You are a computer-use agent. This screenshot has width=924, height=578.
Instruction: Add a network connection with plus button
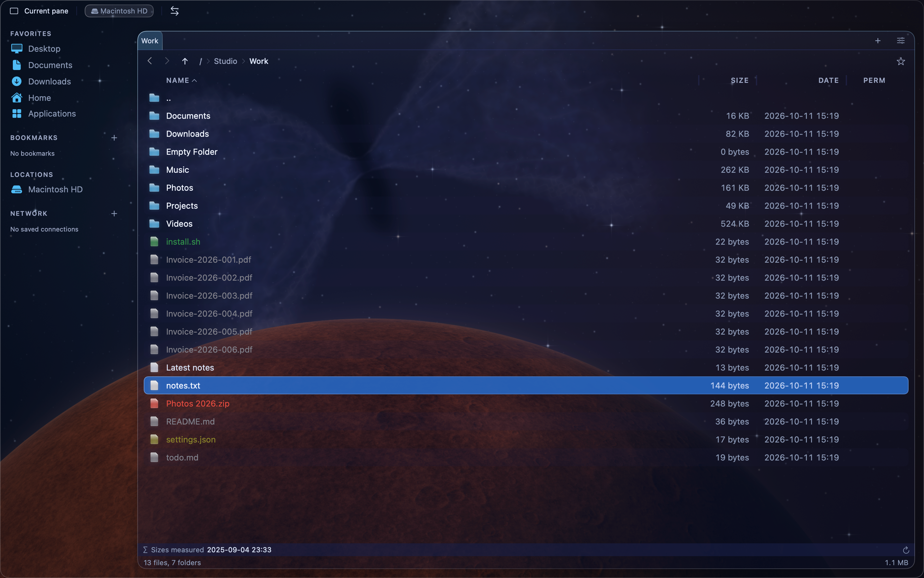tap(114, 213)
